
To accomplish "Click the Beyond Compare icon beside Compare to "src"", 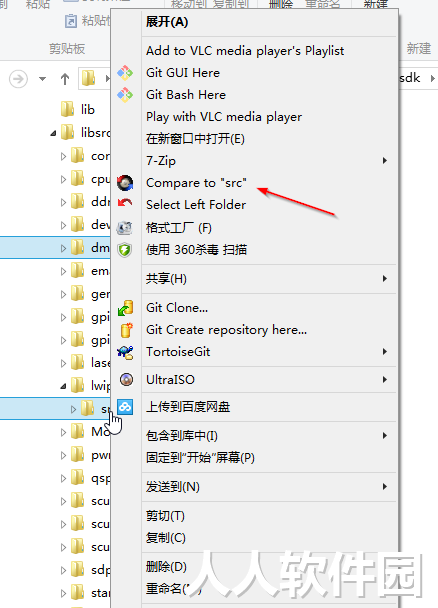I will coord(125,183).
